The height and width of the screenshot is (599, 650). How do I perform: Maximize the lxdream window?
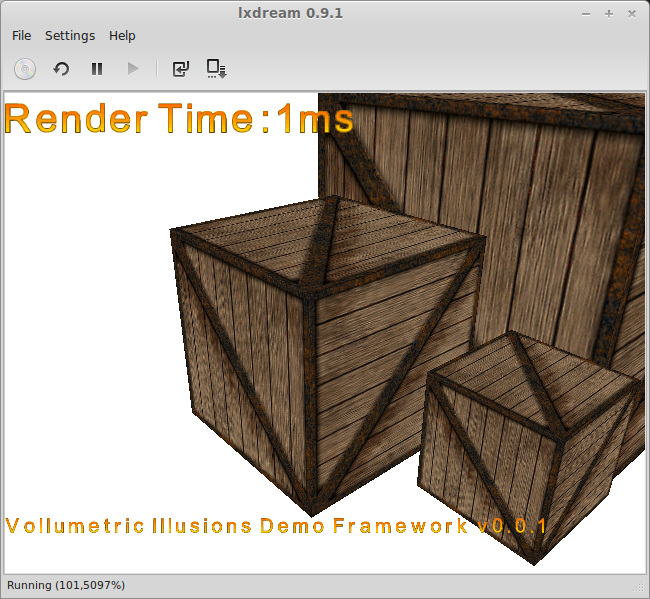pyautogui.click(x=609, y=13)
